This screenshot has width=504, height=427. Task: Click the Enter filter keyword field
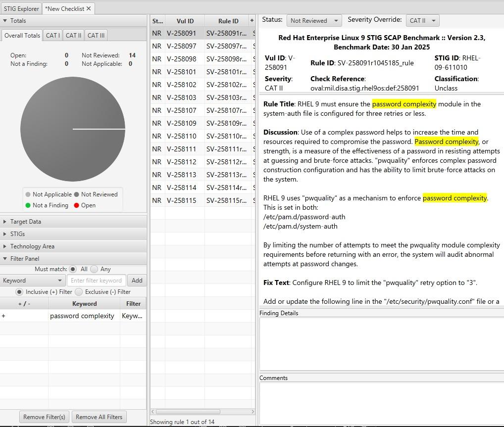[97, 281]
